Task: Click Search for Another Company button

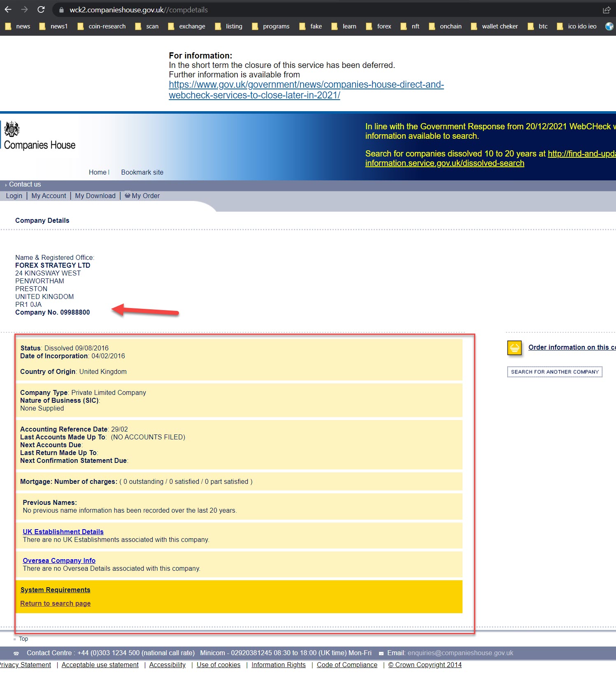Action: tap(555, 372)
